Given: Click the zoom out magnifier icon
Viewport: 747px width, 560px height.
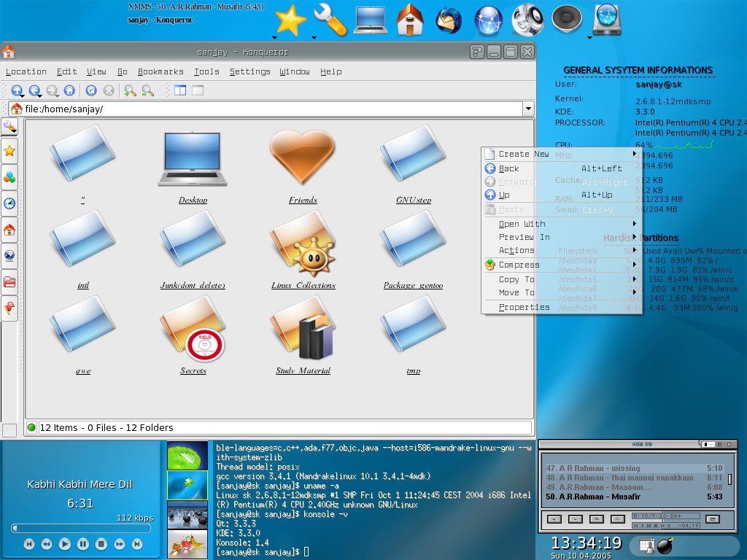Looking at the screenshot, I should pyautogui.click(x=147, y=90).
